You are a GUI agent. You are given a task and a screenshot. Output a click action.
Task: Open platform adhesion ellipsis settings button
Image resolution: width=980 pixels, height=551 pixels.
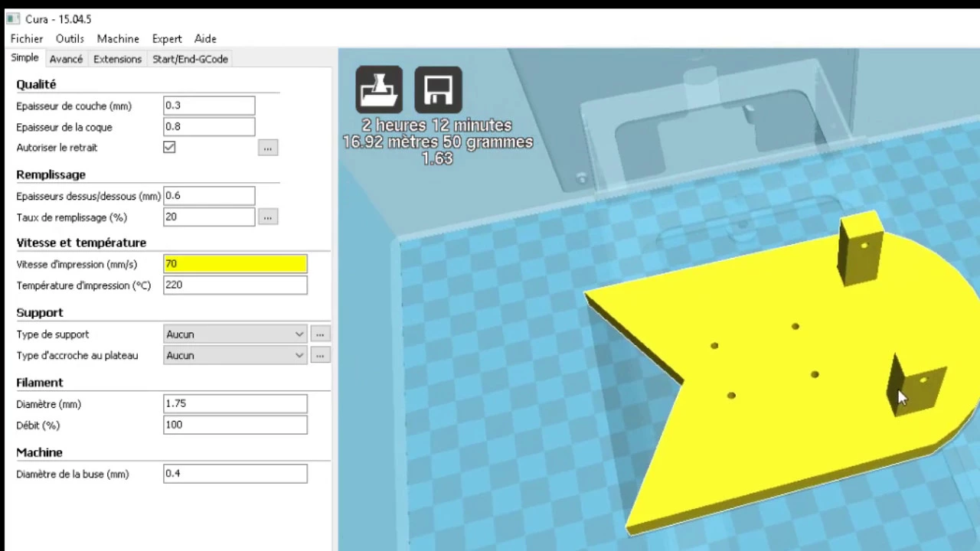(x=320, y=355)
